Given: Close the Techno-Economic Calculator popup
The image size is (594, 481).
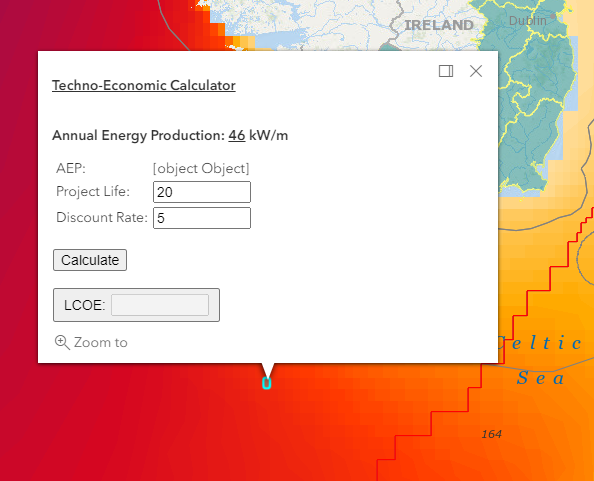Looking at the screenshot, I should [476, 71].
